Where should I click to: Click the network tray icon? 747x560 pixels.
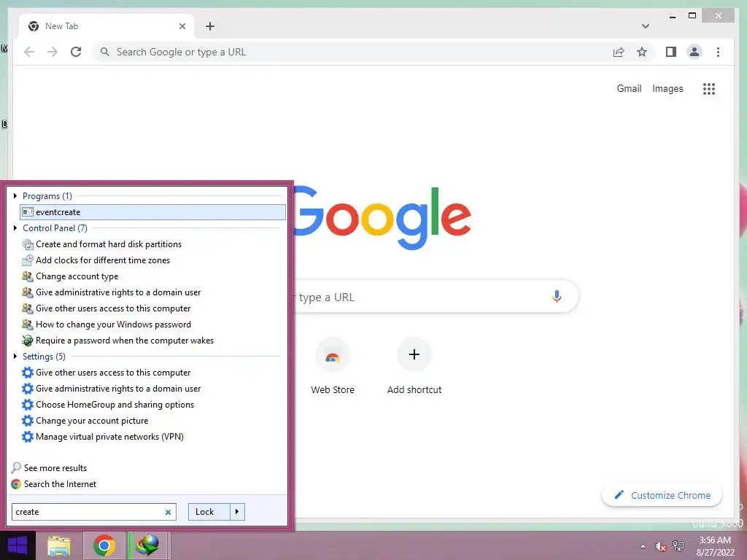pyautogui.click(x=678, y=546)
